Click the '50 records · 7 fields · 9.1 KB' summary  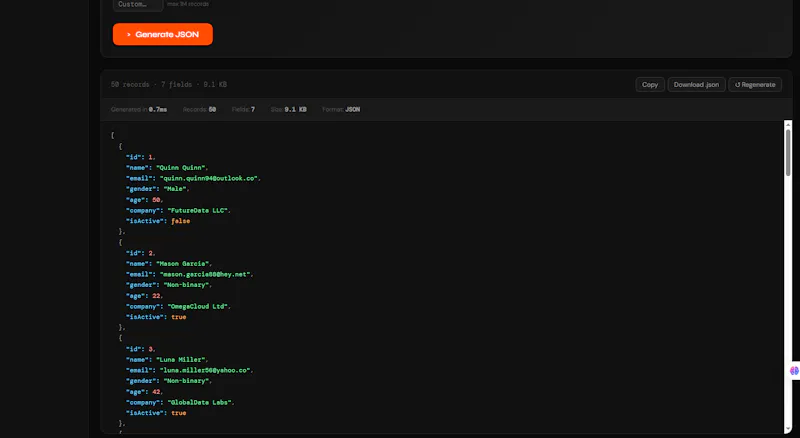(169, 85)
